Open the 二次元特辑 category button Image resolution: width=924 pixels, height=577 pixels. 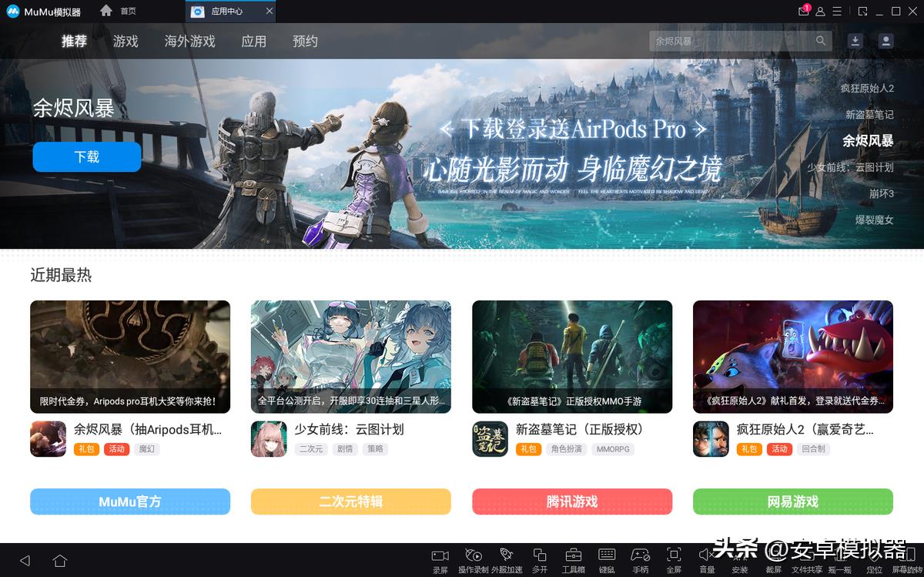[x=351, y=502]
